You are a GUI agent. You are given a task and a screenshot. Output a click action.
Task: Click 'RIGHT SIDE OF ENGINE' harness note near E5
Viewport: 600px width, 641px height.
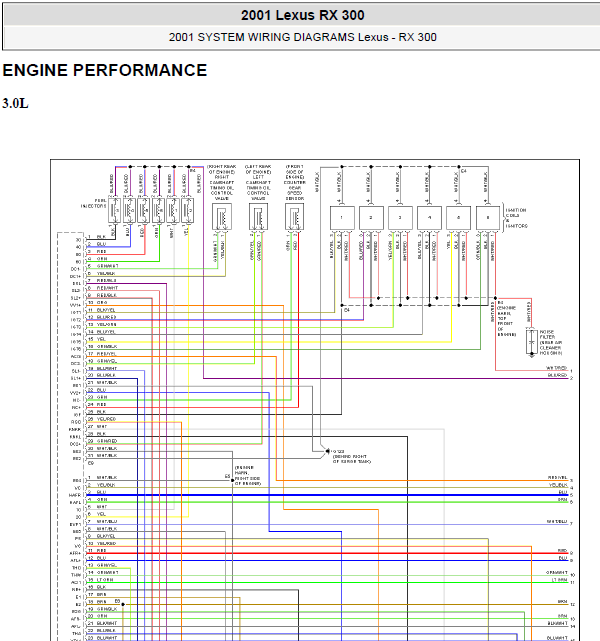point(248,481)
